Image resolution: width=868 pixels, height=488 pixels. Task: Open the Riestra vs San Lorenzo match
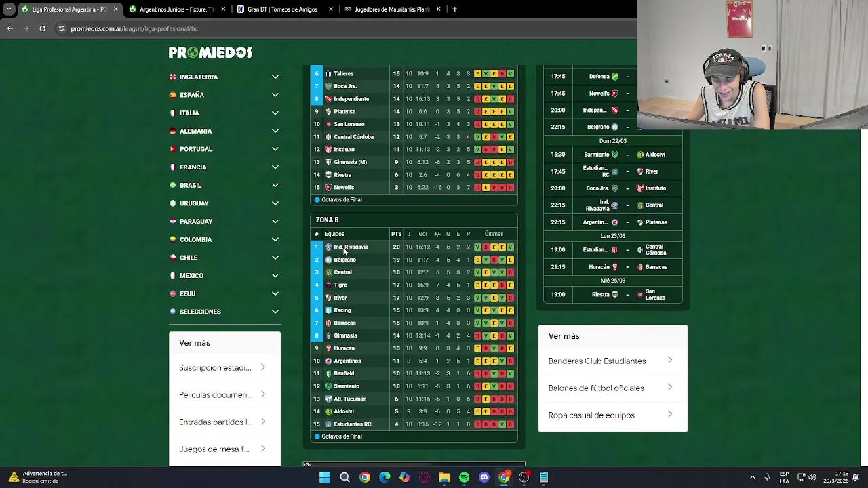[613, 295]
